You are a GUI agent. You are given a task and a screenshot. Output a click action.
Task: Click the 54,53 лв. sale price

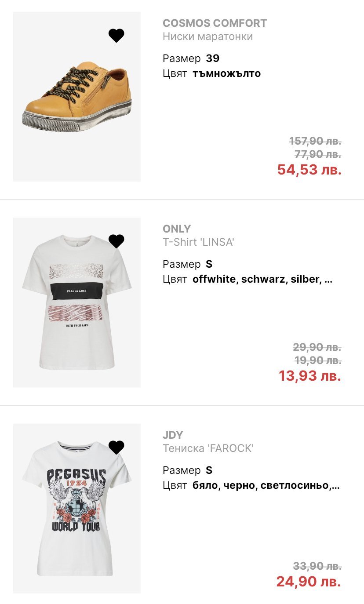pos(309,170)
